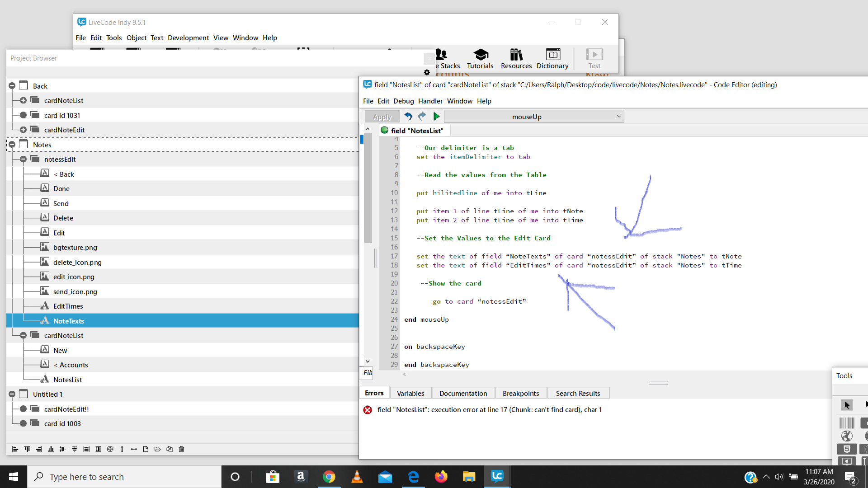The image size is (868, 488).
Task: Click the undo arrow in Code Editor
Action: (408, 117)
